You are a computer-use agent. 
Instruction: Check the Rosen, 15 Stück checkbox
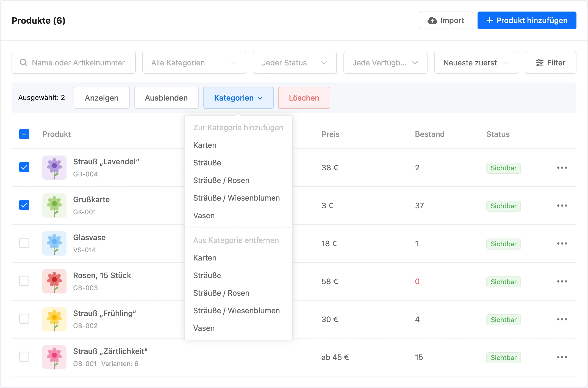(24, 281)
